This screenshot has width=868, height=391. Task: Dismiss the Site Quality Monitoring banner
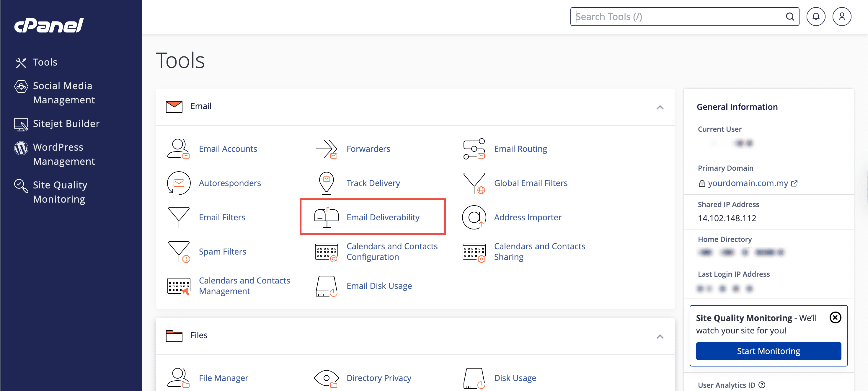pyautogui.click(x=835, y=317)
